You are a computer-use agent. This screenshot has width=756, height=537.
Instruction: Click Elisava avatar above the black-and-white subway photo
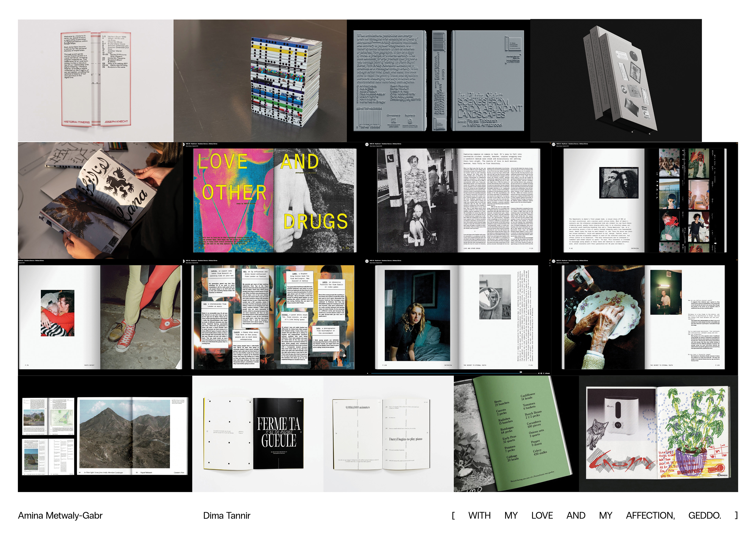click(367, 145)
